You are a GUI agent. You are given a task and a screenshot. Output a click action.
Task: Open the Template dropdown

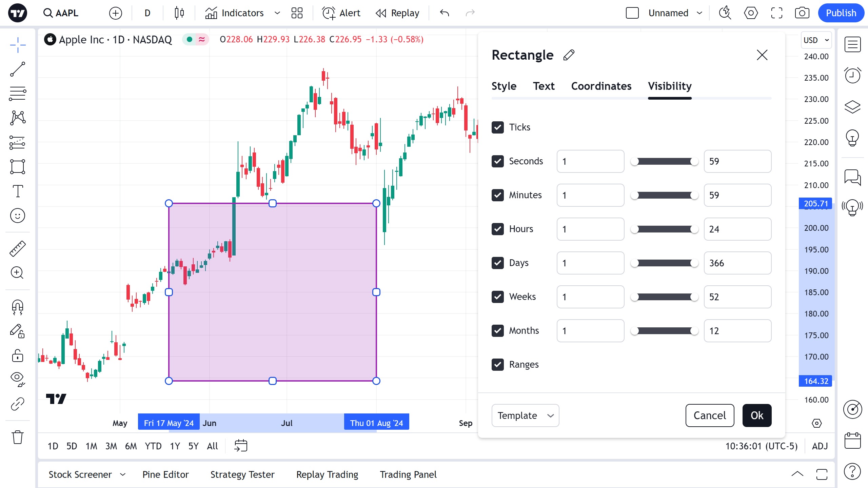pyautogui.click(x=525, y=415)
